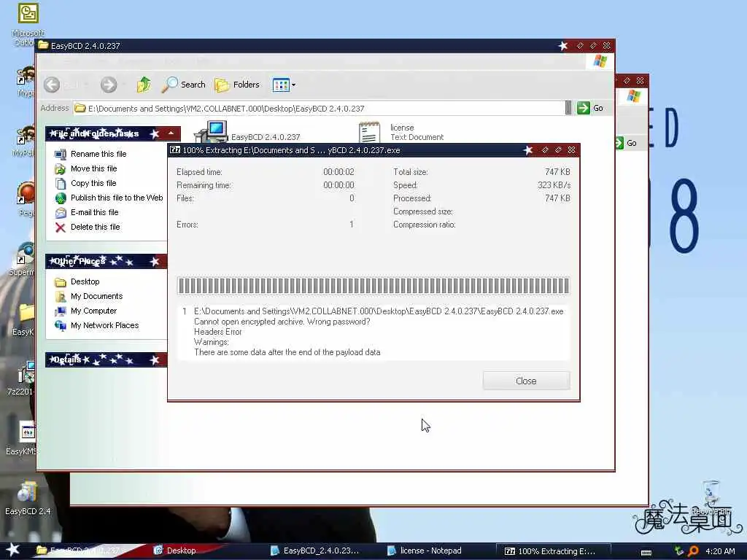Click the My Computer icon in Other Places

point(61,311)
